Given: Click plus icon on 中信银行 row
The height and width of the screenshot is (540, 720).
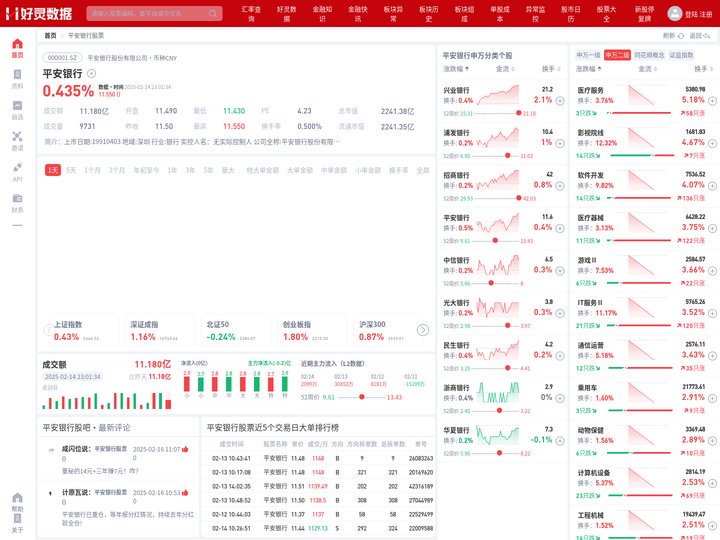Looking at the screenshot, I should pyautogui.click(x=560, y=271).
